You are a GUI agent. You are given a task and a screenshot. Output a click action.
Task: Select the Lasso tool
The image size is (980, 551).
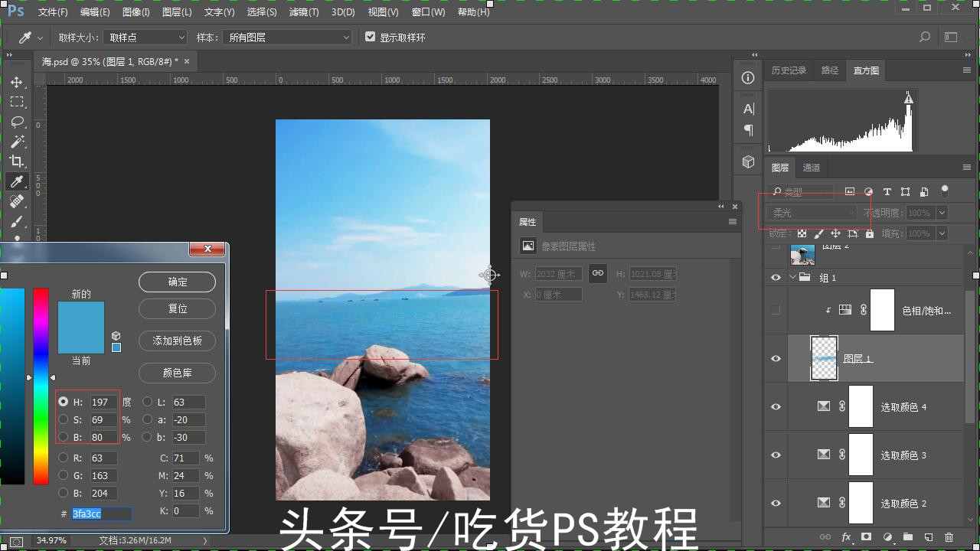(17, 122)
